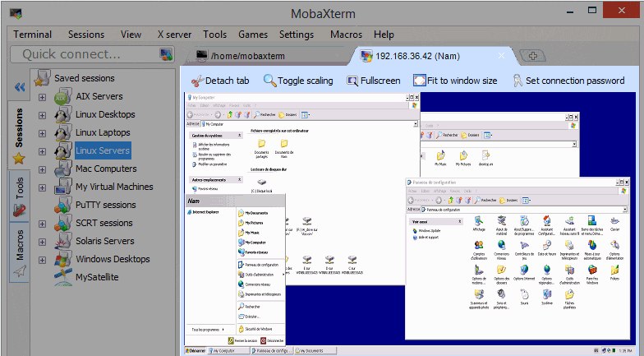Open a new tab with the plus button
The height and width of the screenshot is (356, 644).
tap(532, 56)
